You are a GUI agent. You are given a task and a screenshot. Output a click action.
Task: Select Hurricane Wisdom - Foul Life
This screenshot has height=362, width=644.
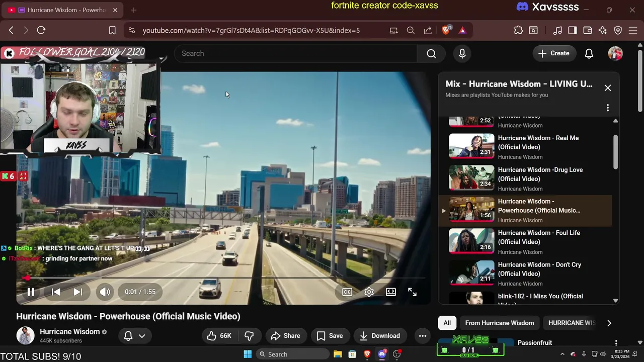coord(525,242)
